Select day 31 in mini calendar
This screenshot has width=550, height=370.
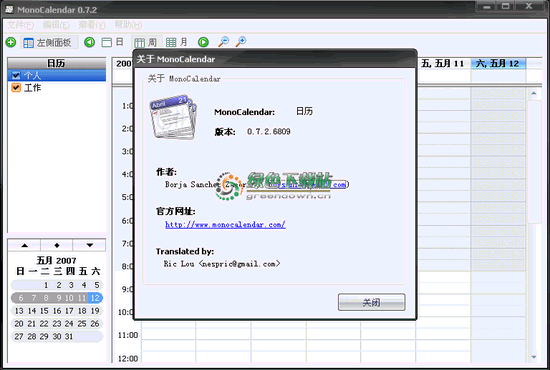coord(69,337)
